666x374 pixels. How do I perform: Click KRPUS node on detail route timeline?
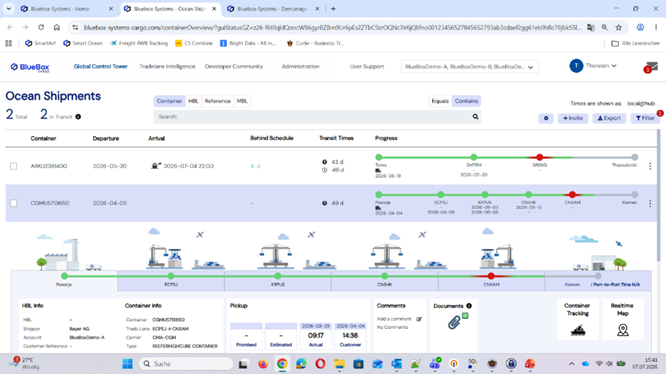277,276
